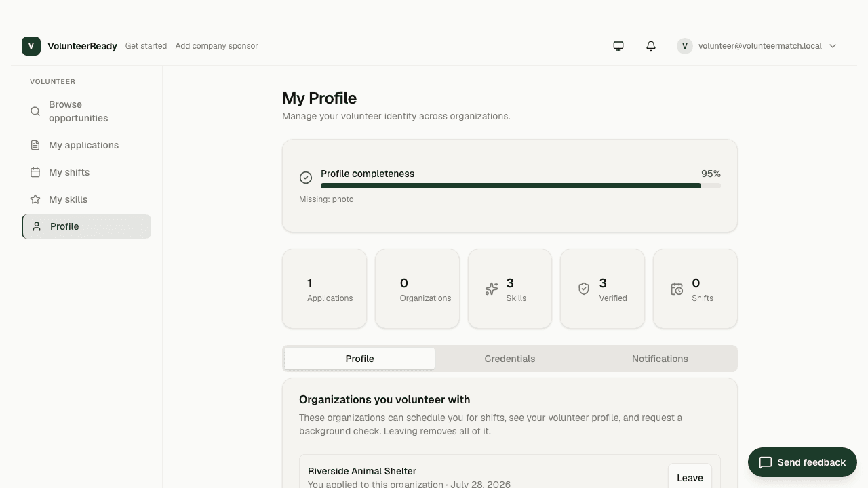Image resolution: width=868 pixels, height=488 pixels.
Task: Click the 'My Profile' heading
Action: [319, 98]
